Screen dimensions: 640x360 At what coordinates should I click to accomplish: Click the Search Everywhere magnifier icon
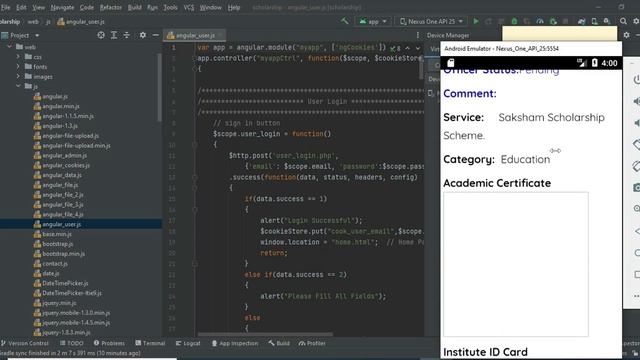coord(623,21)
